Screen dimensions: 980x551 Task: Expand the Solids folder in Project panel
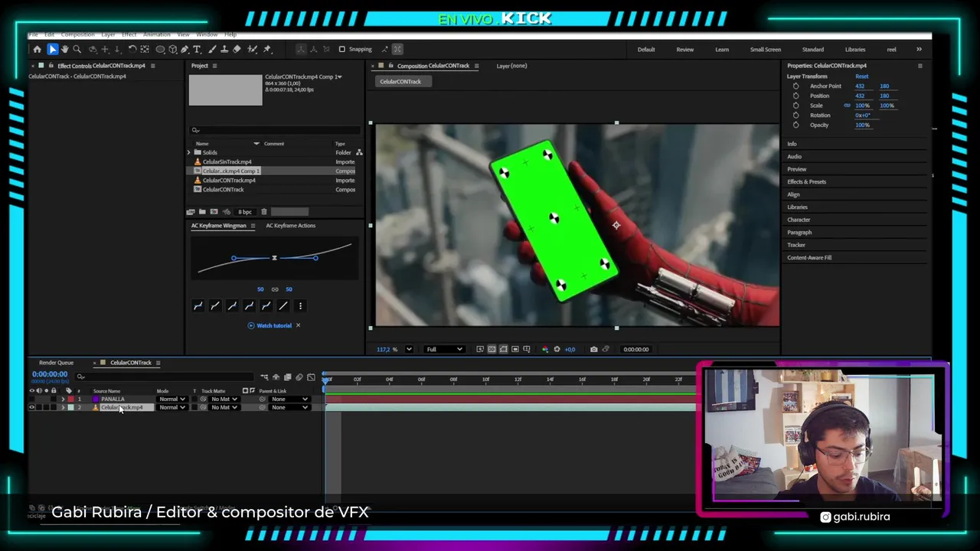point(189,152)
